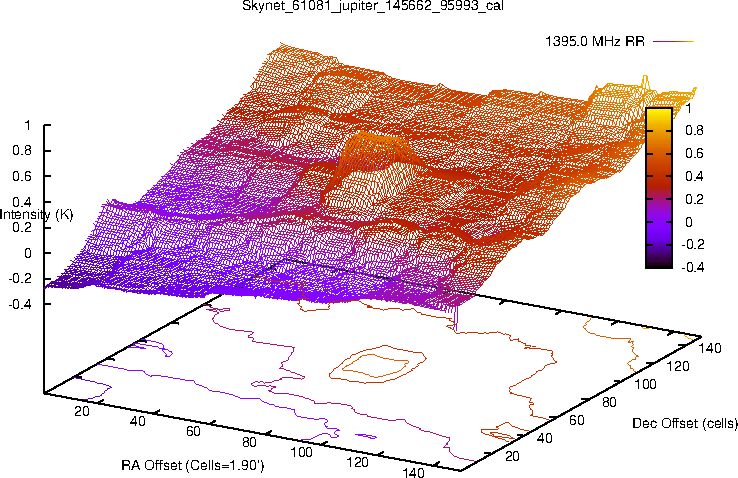
Task: Click color bar tick label 0.8
Action: coord(694,130)
